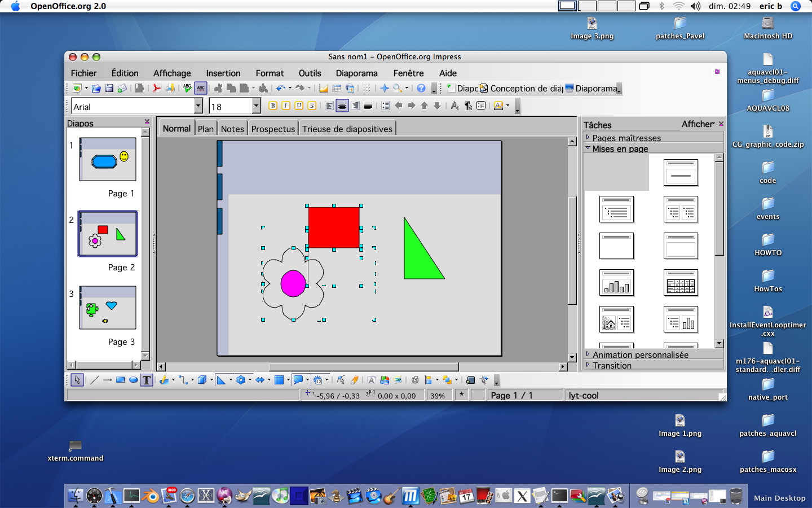
Task: Open the Callouts shapes dropdown arrow
Action: coord(307,380)
